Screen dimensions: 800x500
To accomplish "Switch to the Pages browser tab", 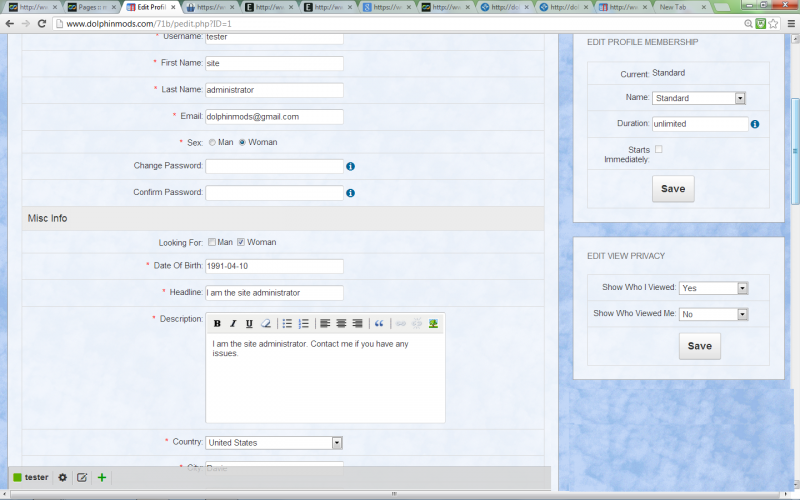I will coord(92,7).
